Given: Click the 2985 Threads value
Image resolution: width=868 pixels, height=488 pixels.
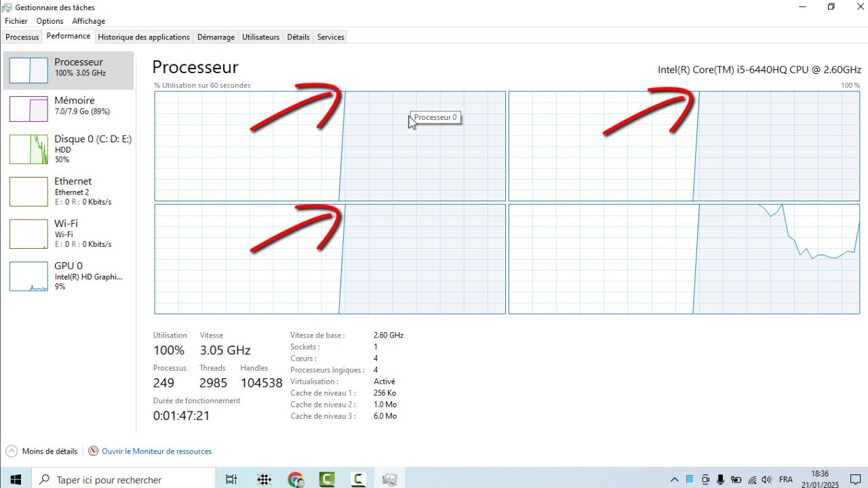Looking at the screenshot, I should (x=213, y=383).
